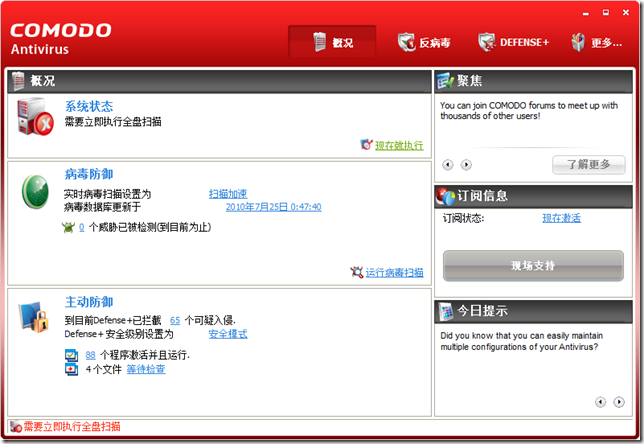Open the 更多... more tab
Viewport: 644px width, 444px height.
coord(596,42)
